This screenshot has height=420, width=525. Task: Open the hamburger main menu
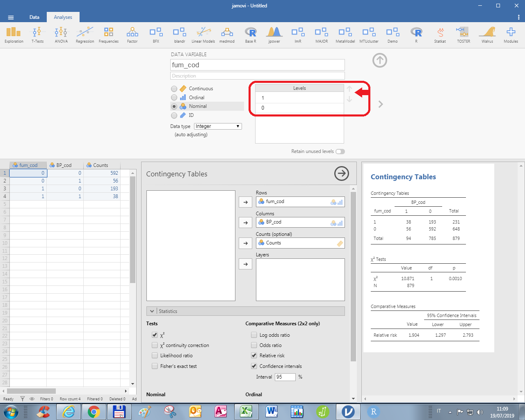coord(11,17)
